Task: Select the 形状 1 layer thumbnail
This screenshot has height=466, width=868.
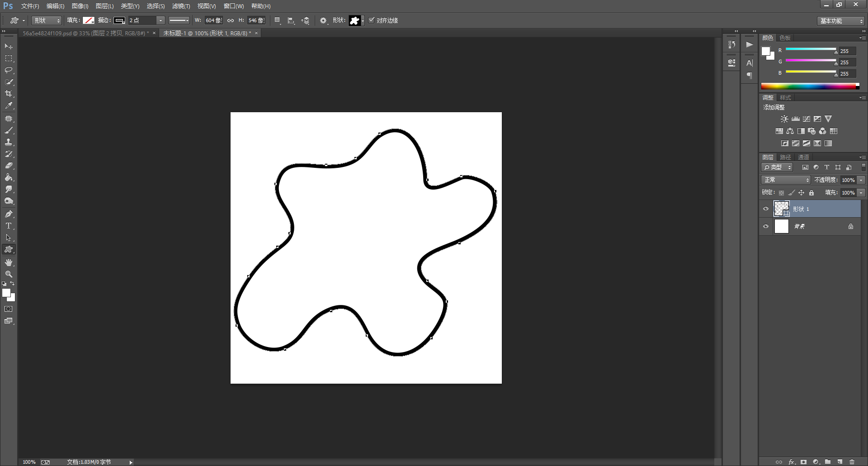Action: [782, 209]
